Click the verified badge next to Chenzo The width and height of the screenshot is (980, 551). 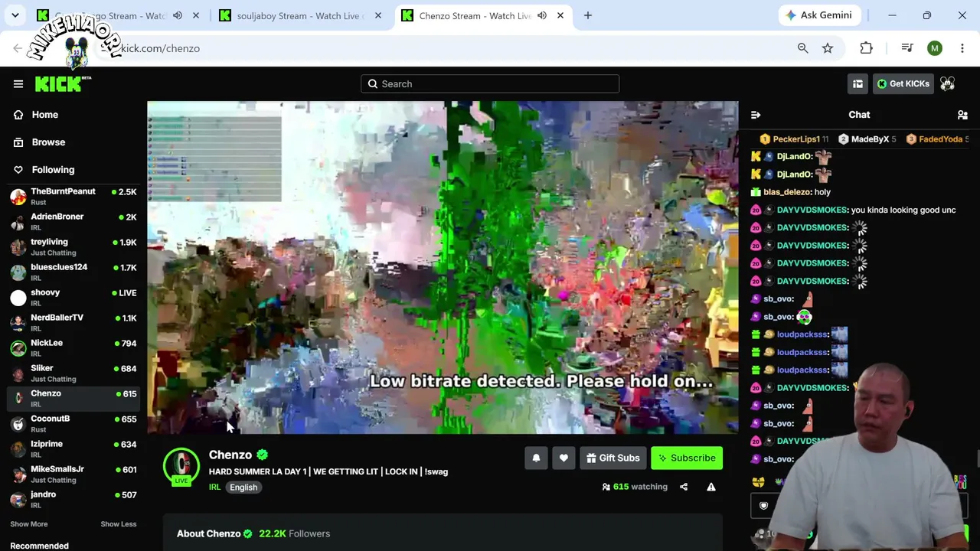263,455
